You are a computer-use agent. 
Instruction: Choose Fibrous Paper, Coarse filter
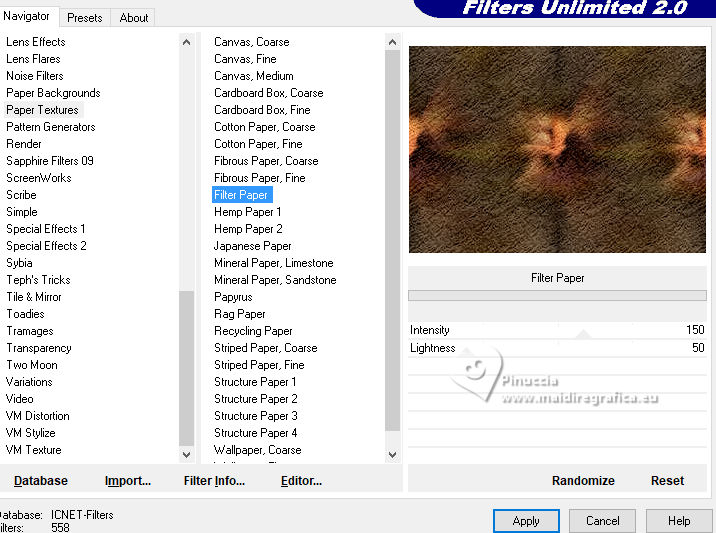[266, 161]
